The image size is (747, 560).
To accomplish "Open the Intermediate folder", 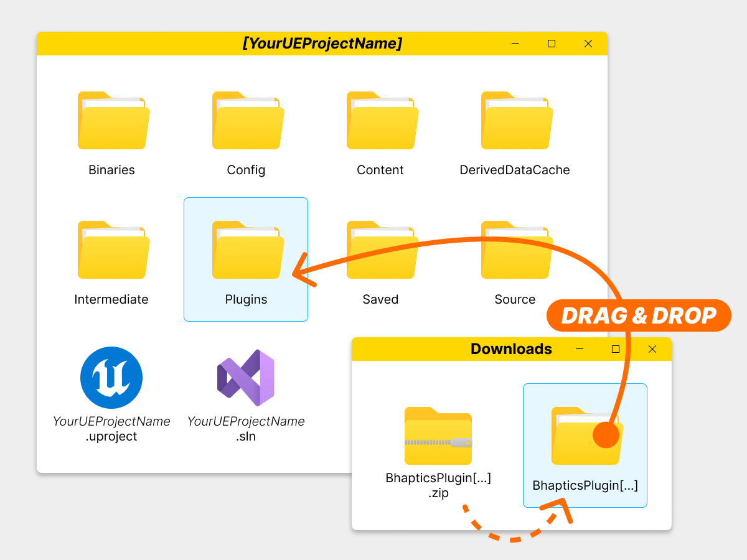I will (113, 250).
